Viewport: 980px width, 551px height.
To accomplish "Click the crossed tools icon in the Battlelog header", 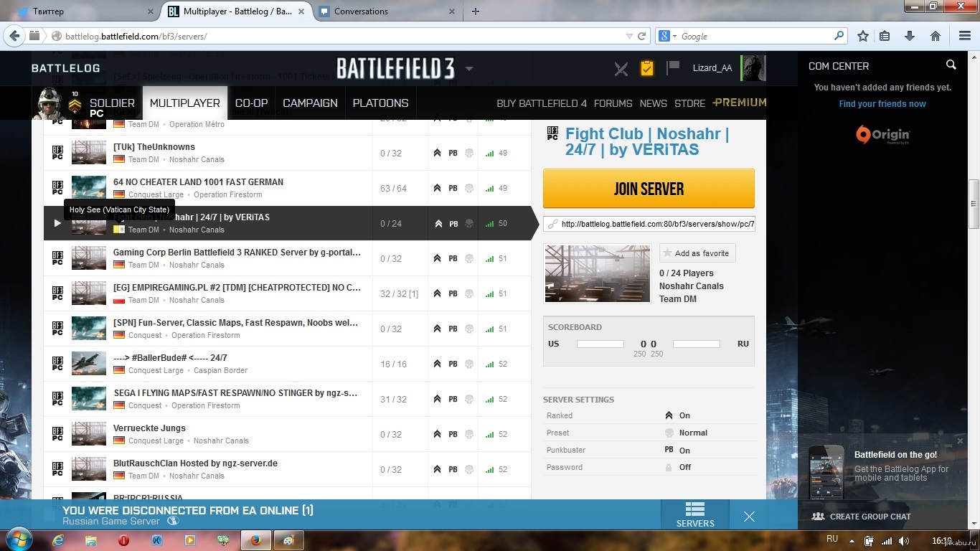I will point(621,68).
